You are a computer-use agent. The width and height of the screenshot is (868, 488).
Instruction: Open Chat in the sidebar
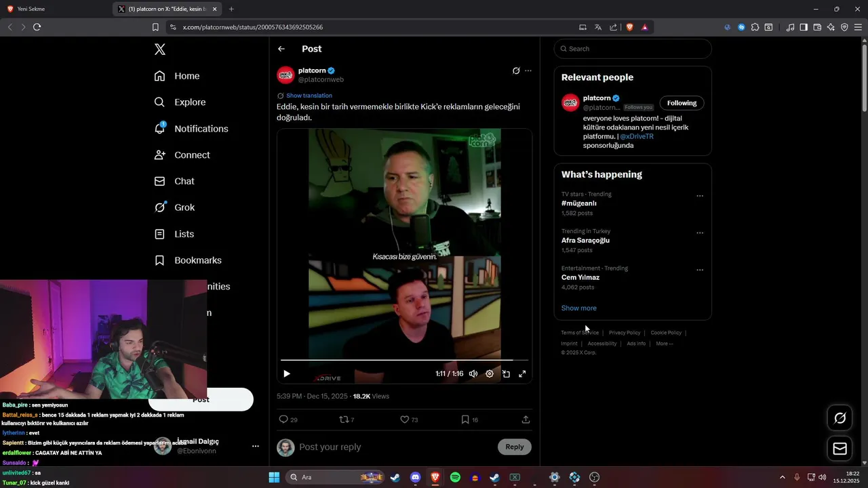point(174,182)
